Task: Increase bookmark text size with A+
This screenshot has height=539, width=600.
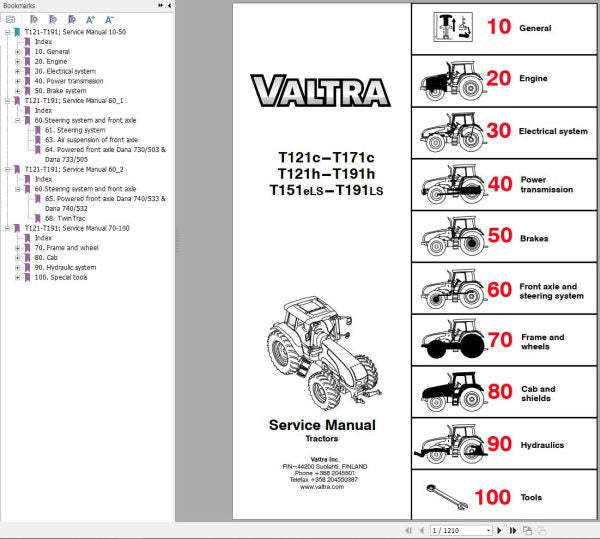Action: tap(91, 19)
